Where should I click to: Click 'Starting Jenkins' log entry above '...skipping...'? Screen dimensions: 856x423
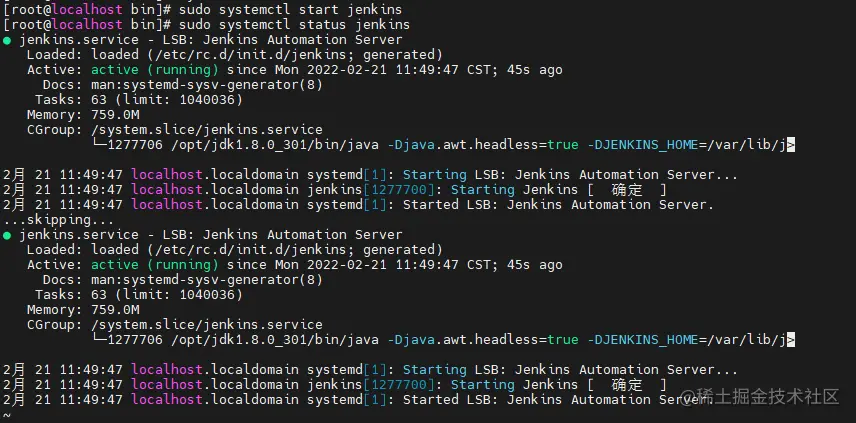(514, 190)
